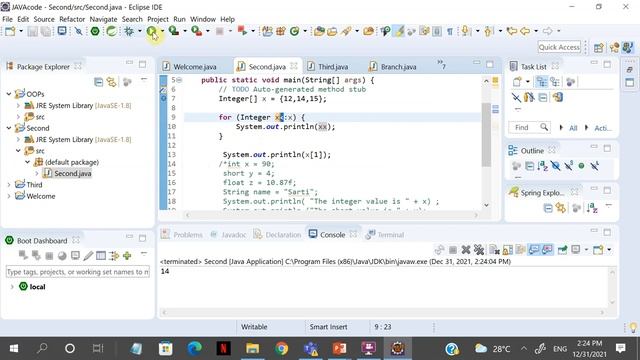This screenshot has height=360, width=640.
Task: Click the Boot Dashboard toolbar icon with green hexagon
Action: 95,31
